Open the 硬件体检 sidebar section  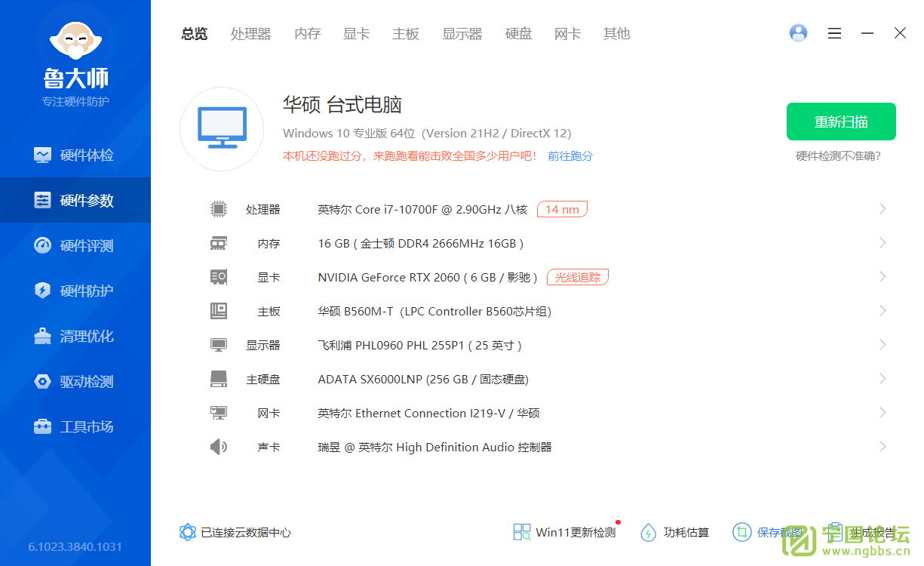pyautogui.click(x=75, y=155)
